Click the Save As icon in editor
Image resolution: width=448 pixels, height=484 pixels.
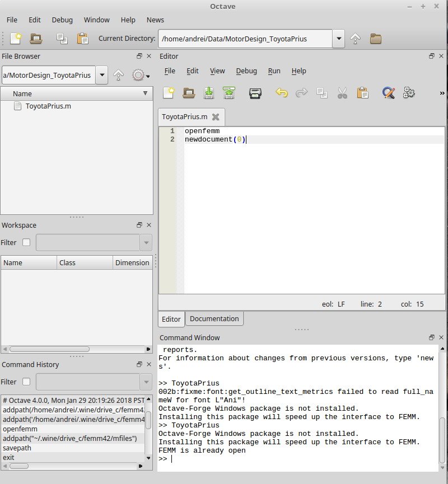(228, 93)
